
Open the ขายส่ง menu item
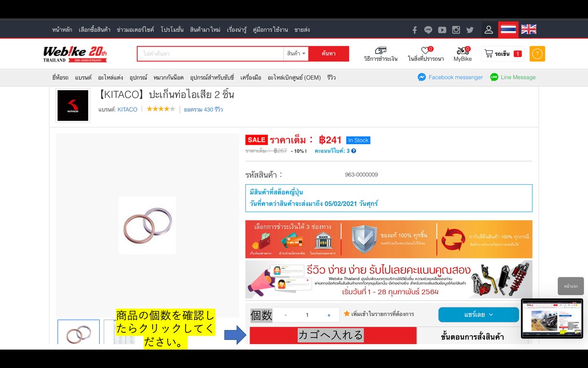pos(302,30)
